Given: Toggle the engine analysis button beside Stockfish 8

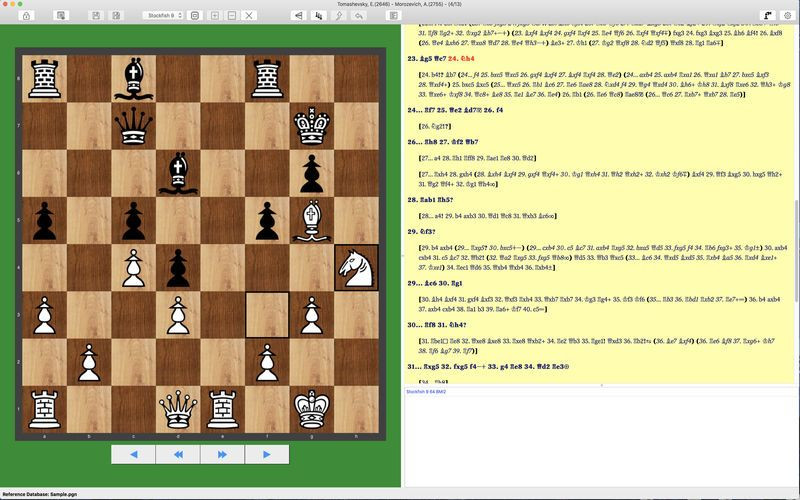Looking at the screenshot, I should tap(195, 16).
